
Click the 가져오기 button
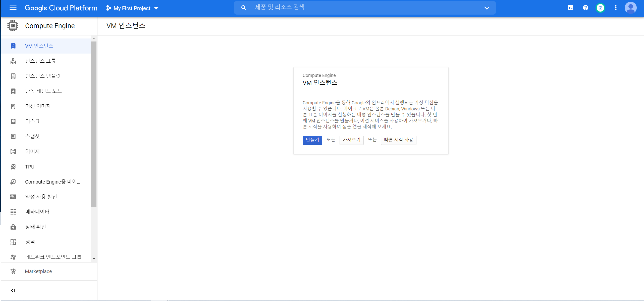click(x=351, y=140)
